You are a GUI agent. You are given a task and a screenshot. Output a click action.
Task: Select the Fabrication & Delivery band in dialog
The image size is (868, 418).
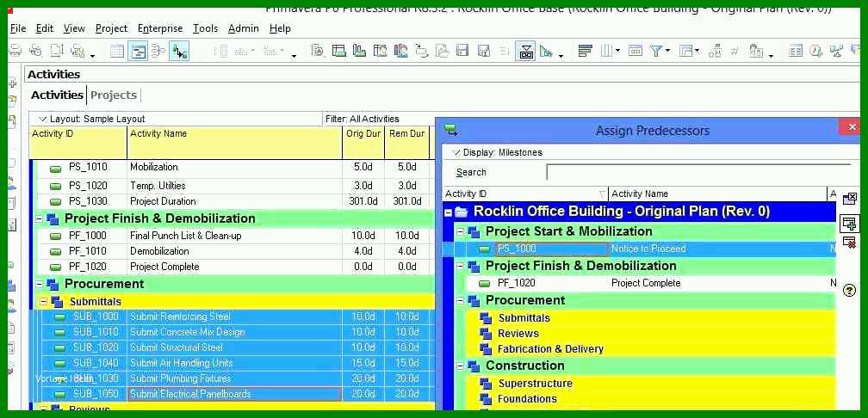[650, 349]
